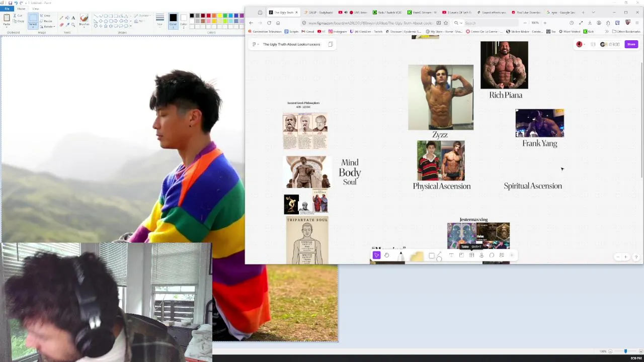This screenshot has width=644, height=362.
Task: Choose the sticky note tool in FigJam
Action: click(x=417, y=256)
